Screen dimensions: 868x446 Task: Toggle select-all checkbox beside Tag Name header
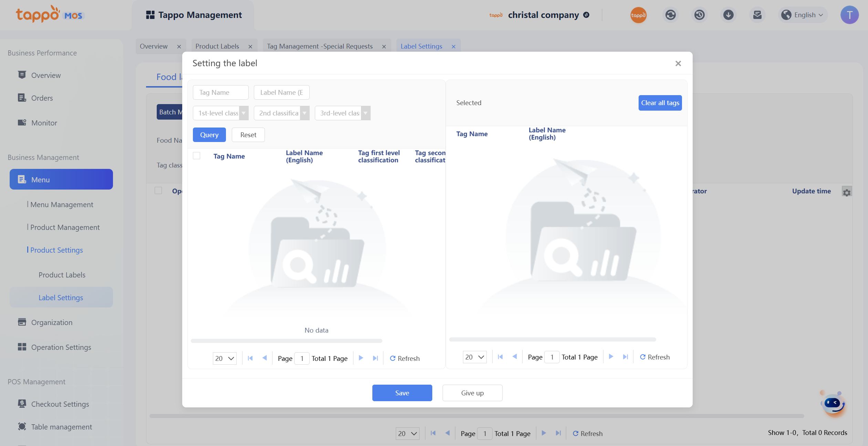tap(197, 156)
